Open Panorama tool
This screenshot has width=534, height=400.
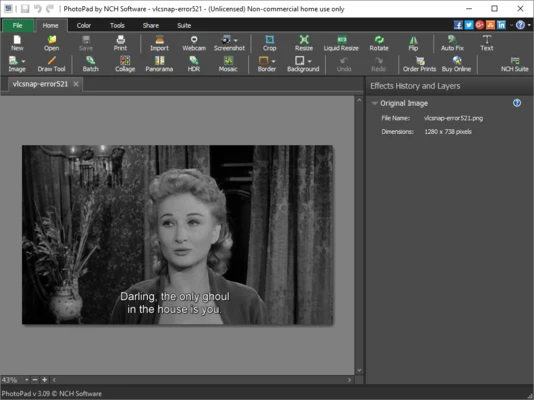(159, 64)
